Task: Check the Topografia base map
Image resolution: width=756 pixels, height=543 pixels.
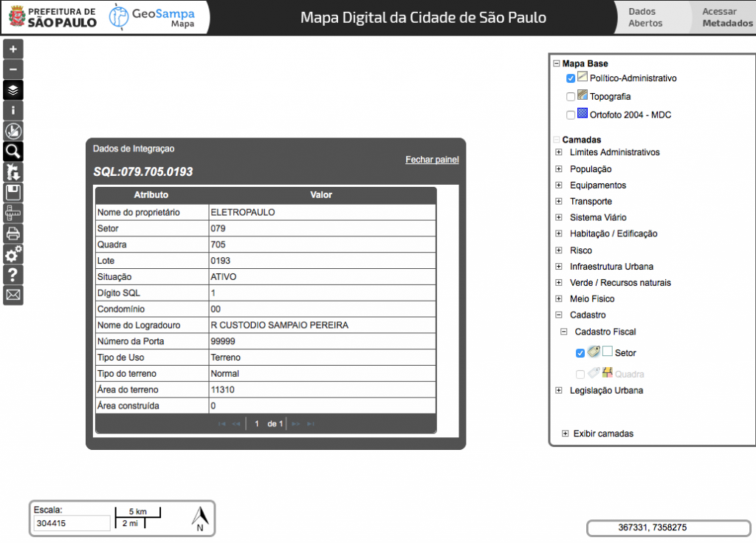Action: [x=570, y=96]
